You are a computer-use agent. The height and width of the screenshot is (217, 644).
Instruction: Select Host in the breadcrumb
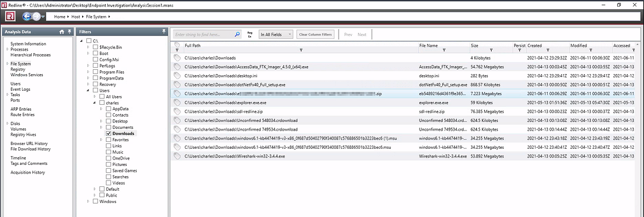77,17
